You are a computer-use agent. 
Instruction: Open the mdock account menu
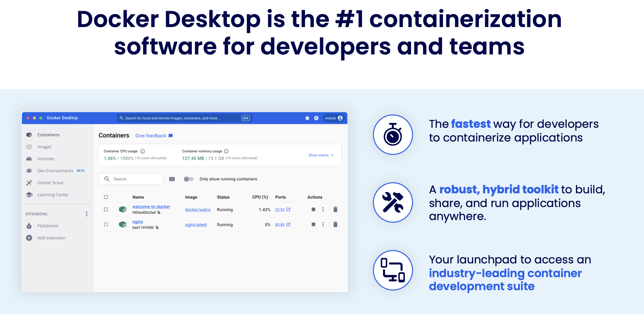pos(333,118)
